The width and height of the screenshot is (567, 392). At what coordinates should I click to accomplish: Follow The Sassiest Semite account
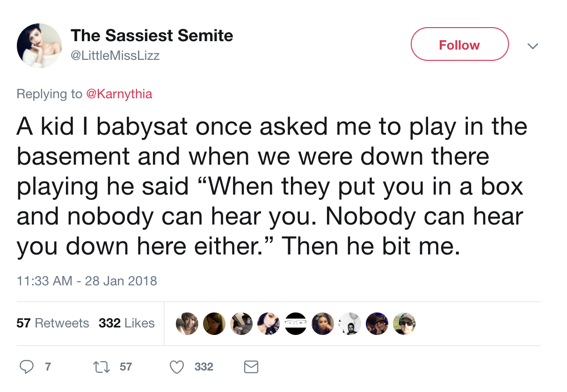point(459,45)
